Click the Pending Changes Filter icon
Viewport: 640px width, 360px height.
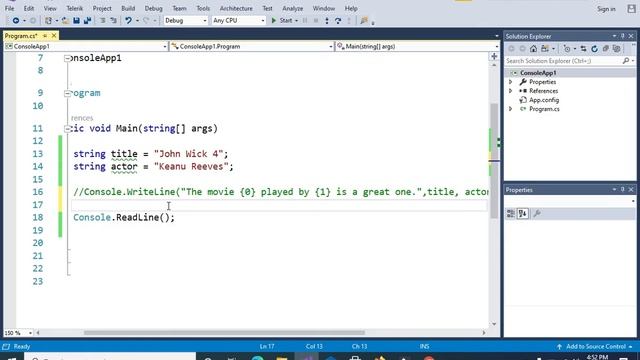point(567,49)
